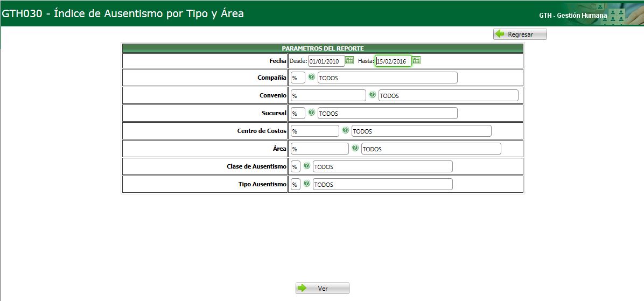
Task: Focus the Hasta date field
Action: tap(394, 61)
